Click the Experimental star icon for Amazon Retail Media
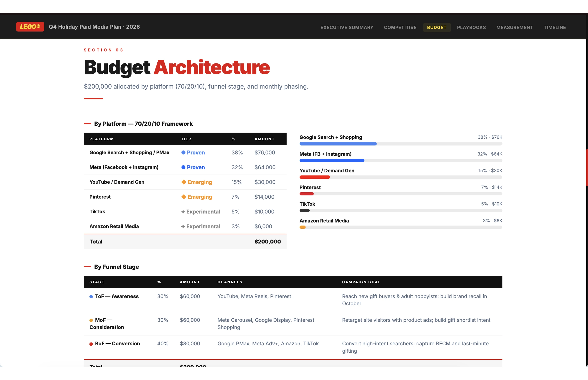The height and width of the screenshot is (380, 588). (x=183, y=227)
